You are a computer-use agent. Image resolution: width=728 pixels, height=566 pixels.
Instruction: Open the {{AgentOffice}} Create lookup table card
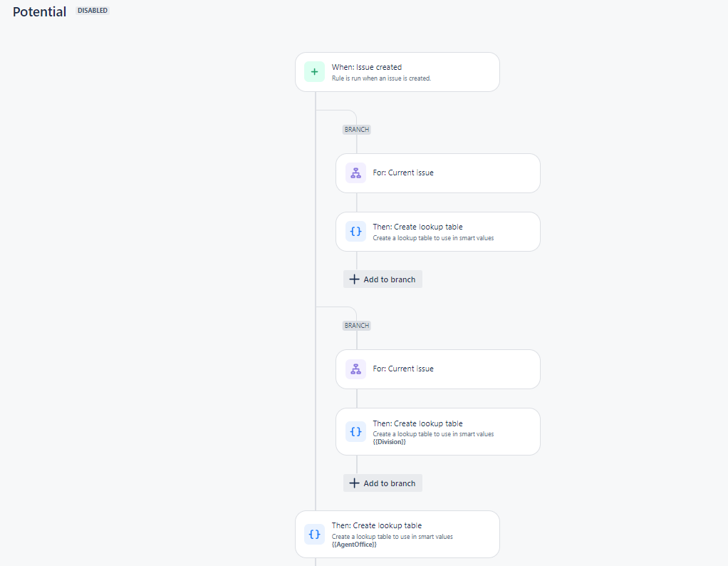point(397,535)
